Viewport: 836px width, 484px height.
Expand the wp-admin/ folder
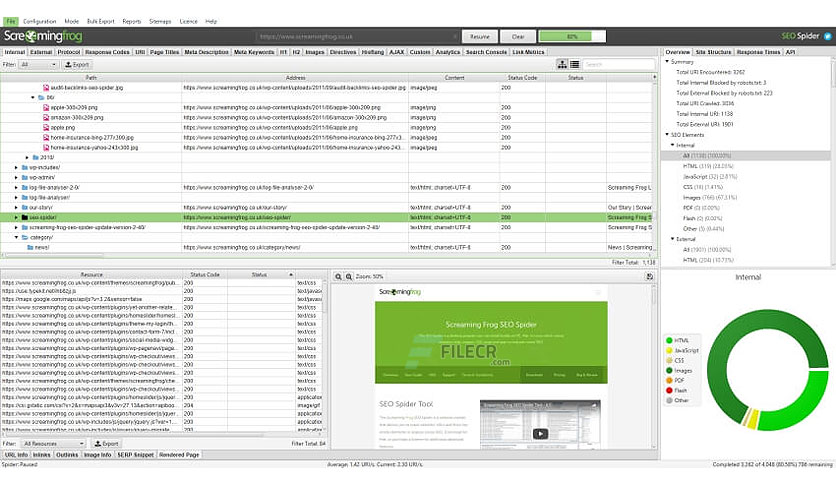coord(16,178)
